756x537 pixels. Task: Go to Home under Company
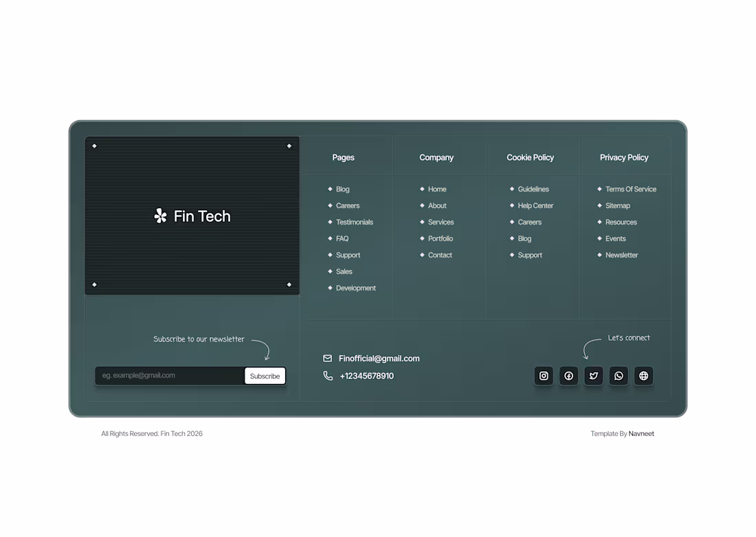coord(437,190)
